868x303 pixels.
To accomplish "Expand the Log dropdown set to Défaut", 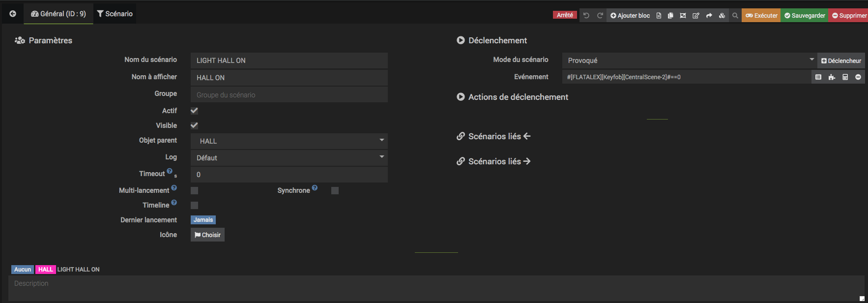I will [289, 158].
